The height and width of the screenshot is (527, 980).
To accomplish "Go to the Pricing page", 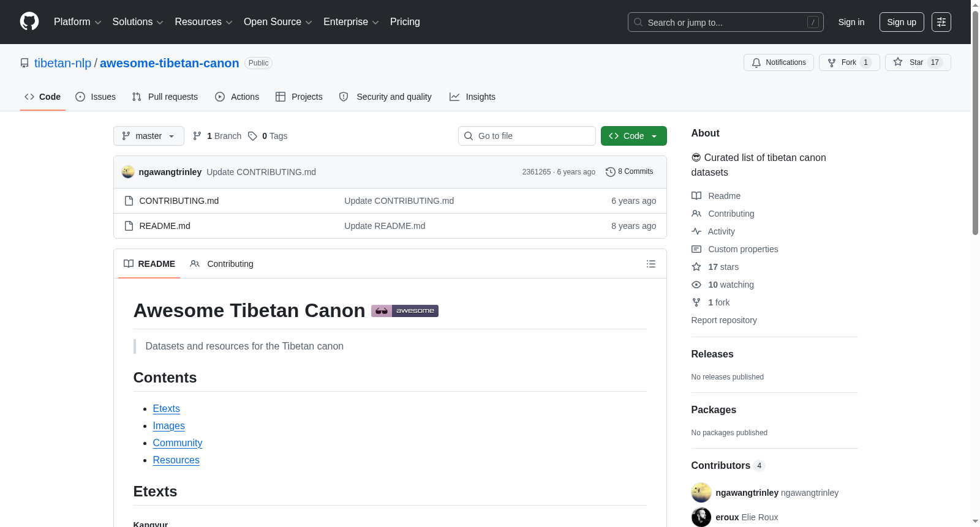I will coord(405,22).
